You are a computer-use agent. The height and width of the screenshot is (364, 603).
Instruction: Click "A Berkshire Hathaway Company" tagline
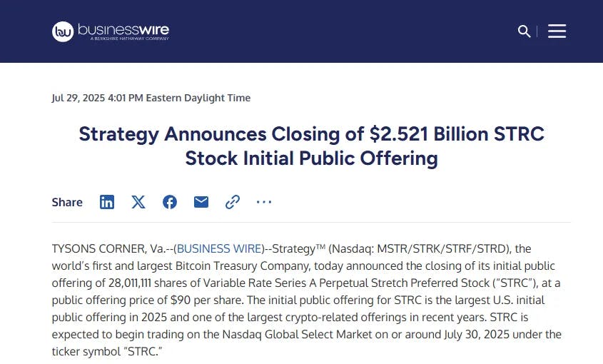coord(130,39)
